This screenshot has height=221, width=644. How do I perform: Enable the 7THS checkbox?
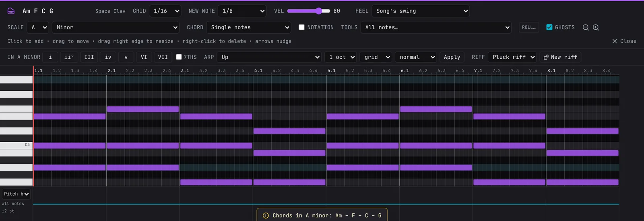coord(179,57)
